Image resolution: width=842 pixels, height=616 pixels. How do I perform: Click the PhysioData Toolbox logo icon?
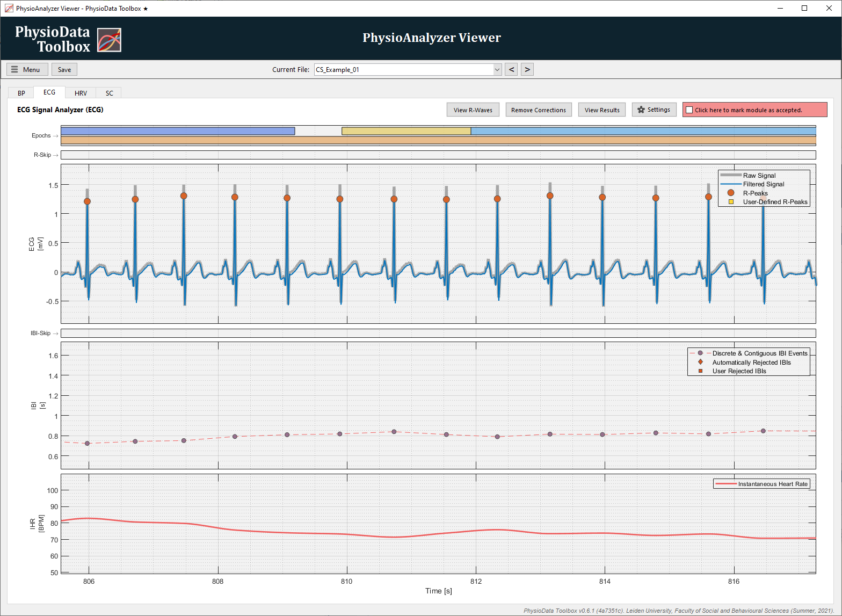click(109, 40)
